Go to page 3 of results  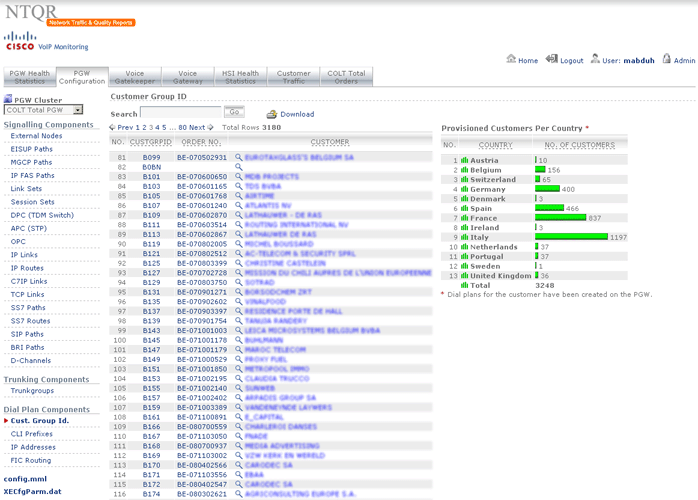[x=150, y=128]
